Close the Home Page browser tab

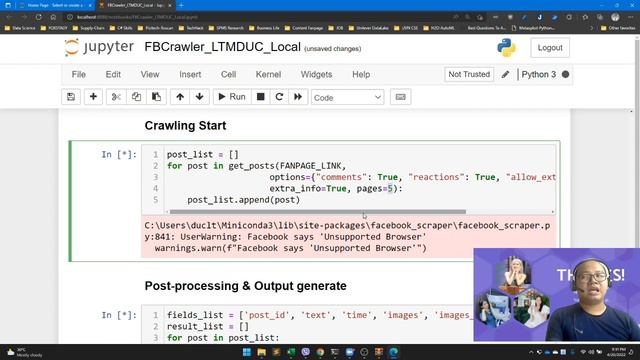point(90,5)
